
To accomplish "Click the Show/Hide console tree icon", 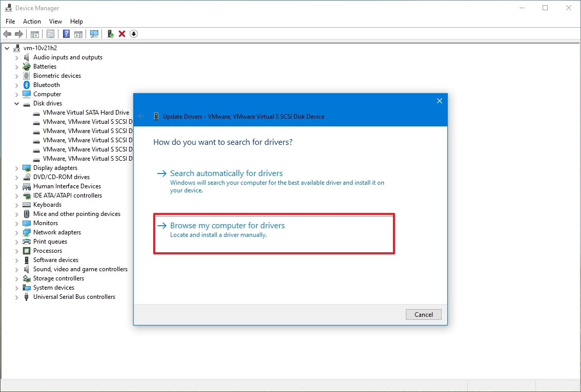I will [x=34, y=34].
